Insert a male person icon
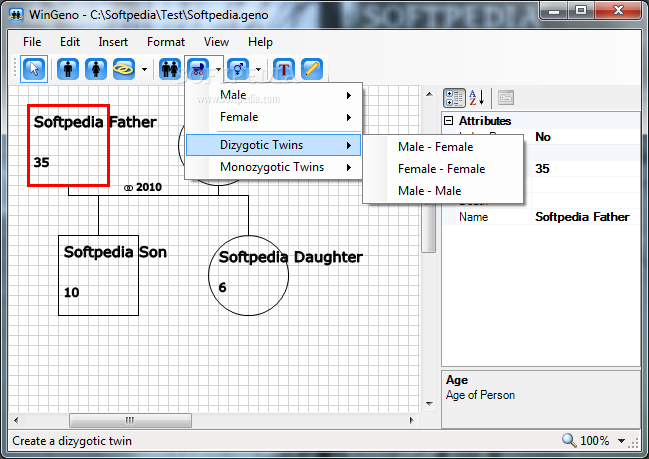The height and width of the screenshot is (459, 649). click(68, 69)
